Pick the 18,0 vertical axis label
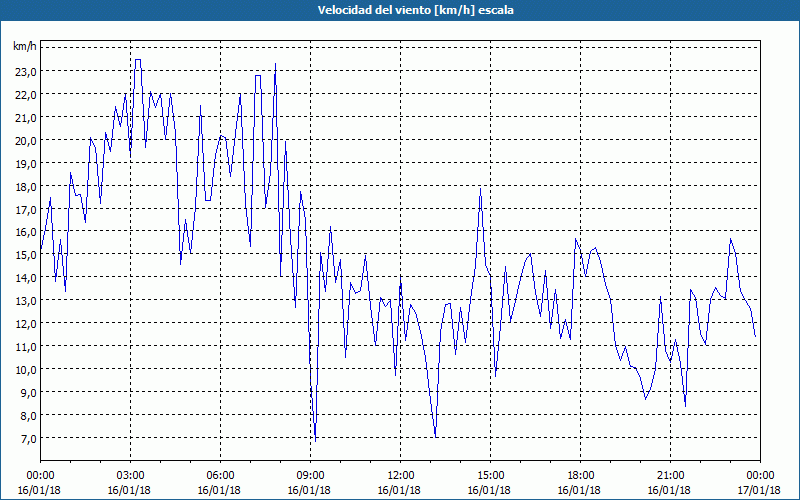The width and height of the screenshot is (800, 500). (26, 187)
